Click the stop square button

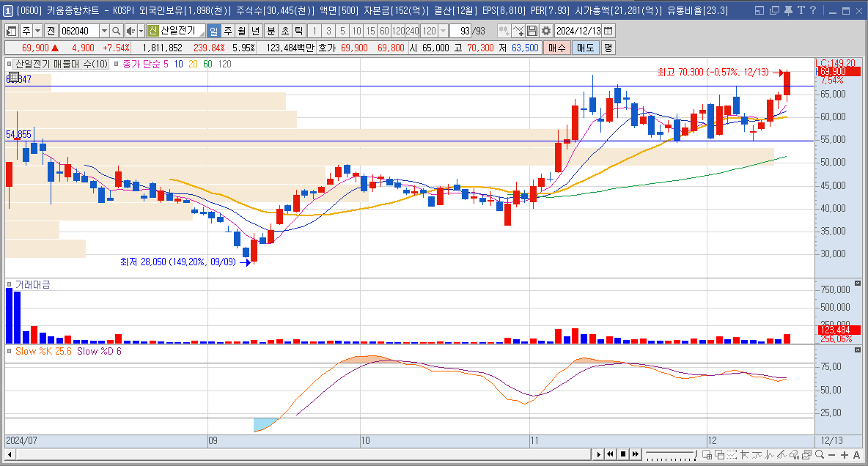pyautogui.click(x=622, y=454)
